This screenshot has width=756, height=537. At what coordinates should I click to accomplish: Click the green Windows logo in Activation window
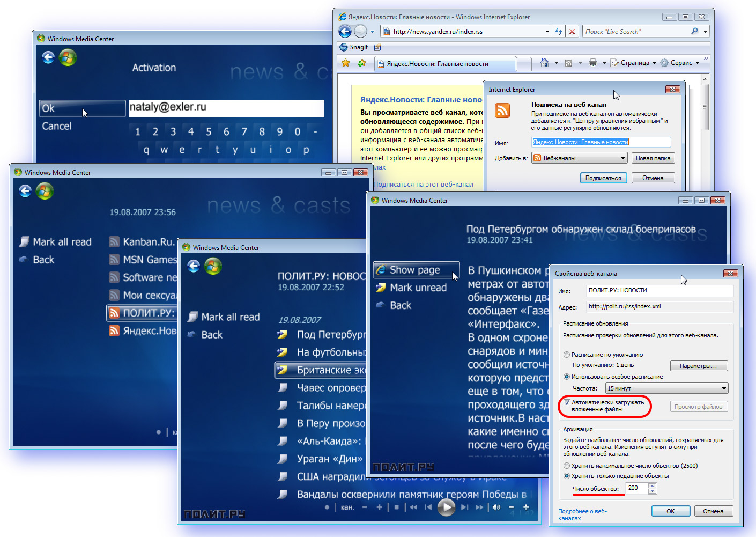[x=68, y=57]
